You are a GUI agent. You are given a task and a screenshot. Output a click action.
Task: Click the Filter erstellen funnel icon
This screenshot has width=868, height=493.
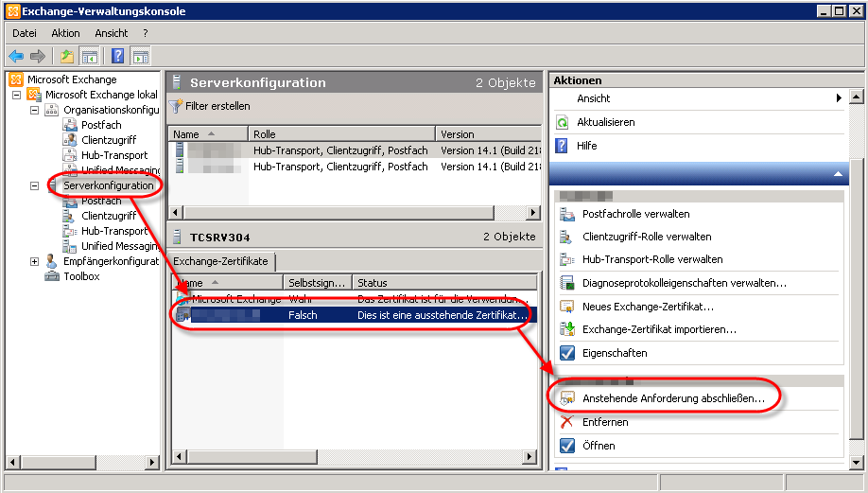coord(175,106)
